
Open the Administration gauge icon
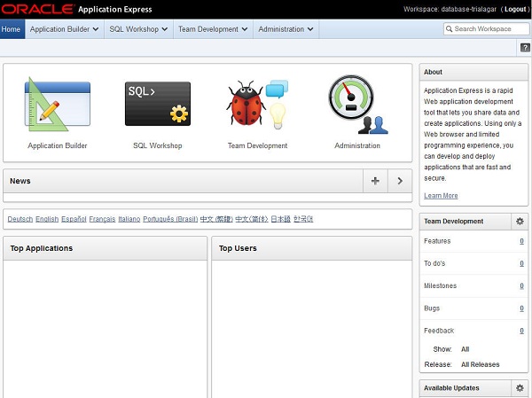click(357, 105)
